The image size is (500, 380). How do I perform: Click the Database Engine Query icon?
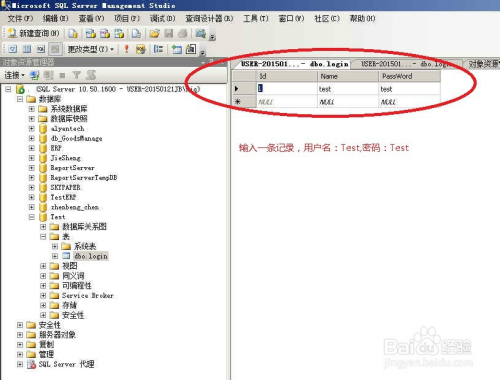73,33
